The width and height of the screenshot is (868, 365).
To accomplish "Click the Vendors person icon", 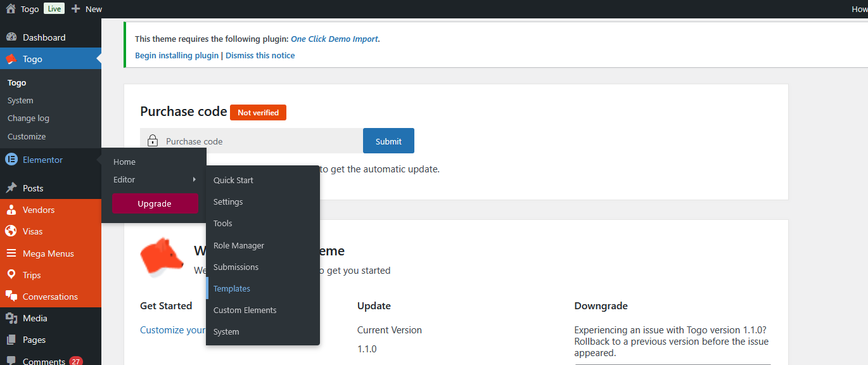I will pyautogui.click(x=11, y=210).
